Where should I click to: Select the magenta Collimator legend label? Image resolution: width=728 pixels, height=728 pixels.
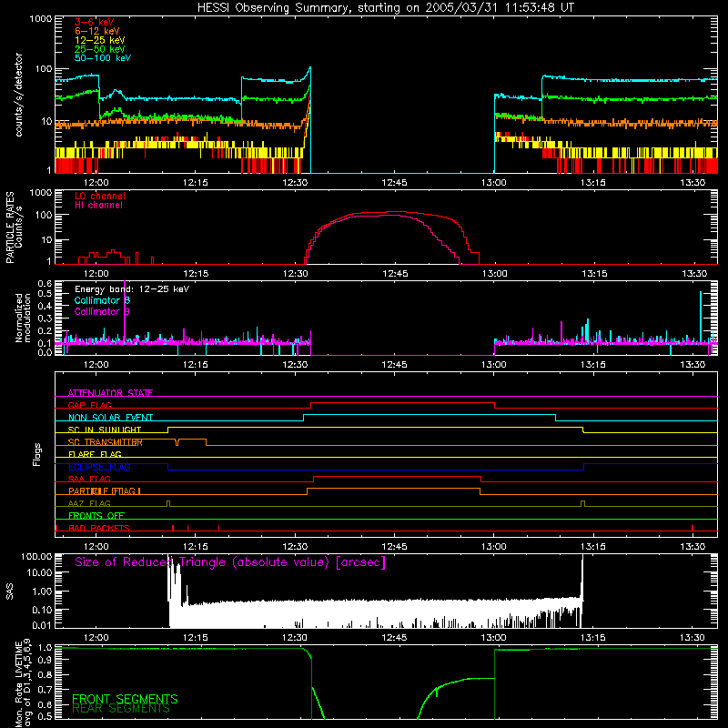point(102,311)
